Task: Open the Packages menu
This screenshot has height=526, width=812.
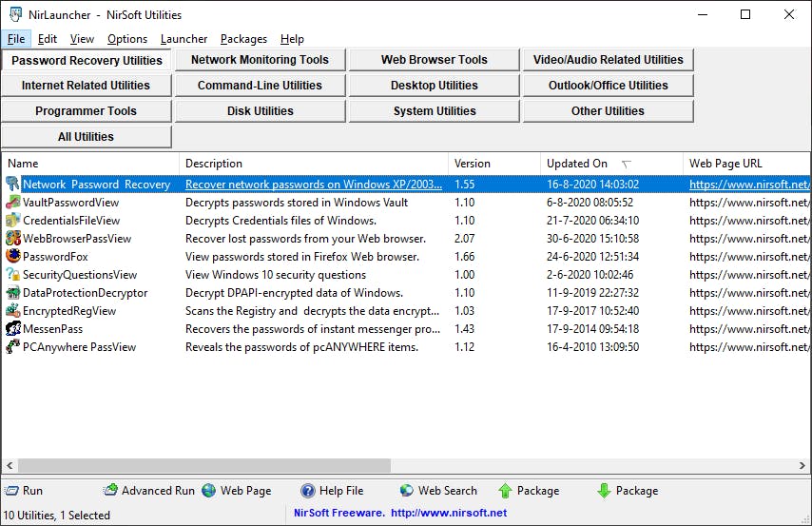Action: click(x=244, y=39)
